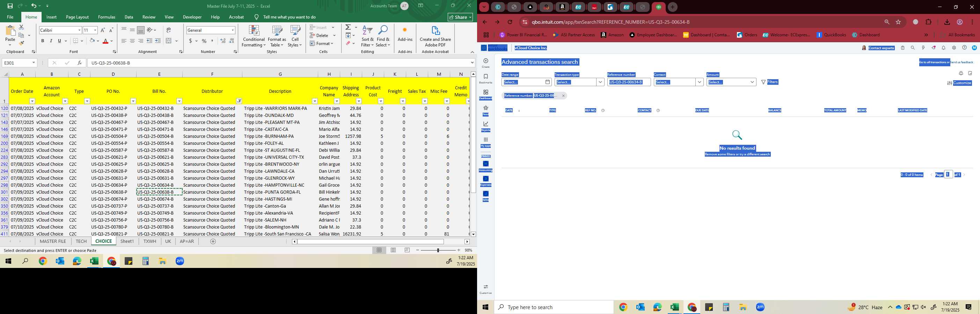Viewport: 980px width, 314px height.
Task: Open the font size 11 dropdown
Action: (95, 30)
